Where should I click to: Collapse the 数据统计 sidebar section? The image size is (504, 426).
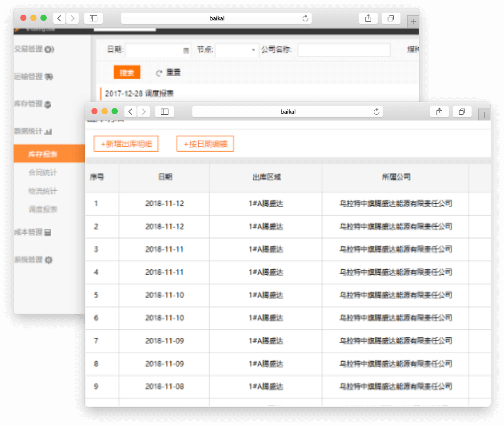pyautogui.click(x=33, y=132)
